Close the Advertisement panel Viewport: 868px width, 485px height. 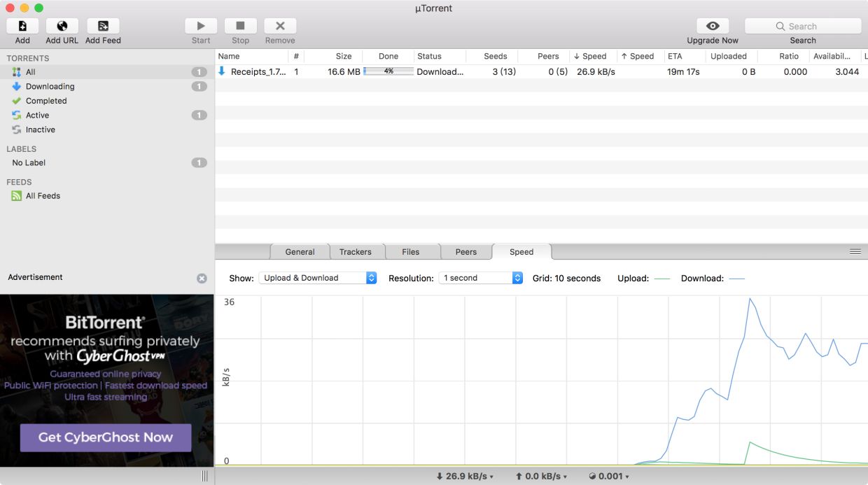(202, 278)
